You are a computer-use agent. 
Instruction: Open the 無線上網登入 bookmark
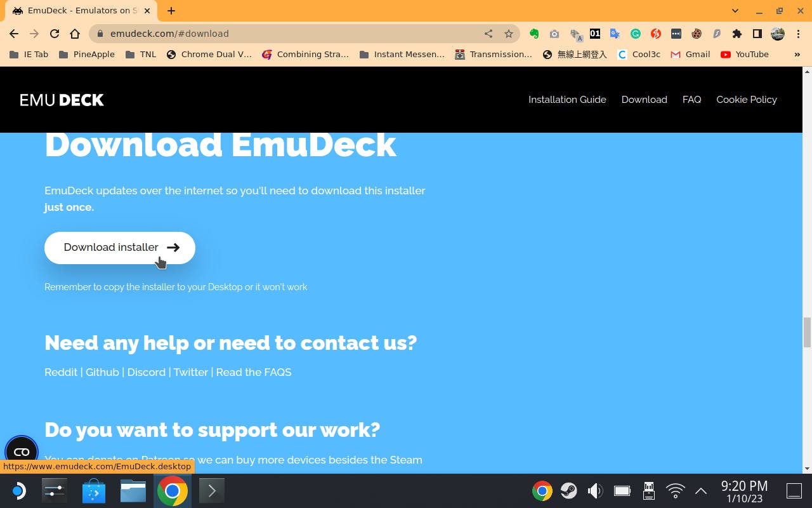click(575, 55)
